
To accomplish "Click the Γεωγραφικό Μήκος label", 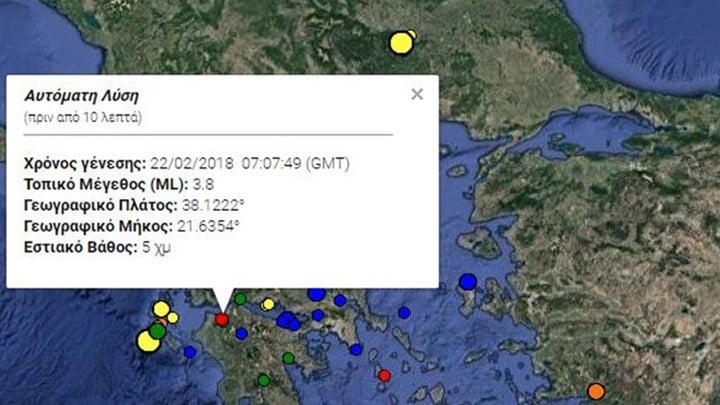I will 98,226.
